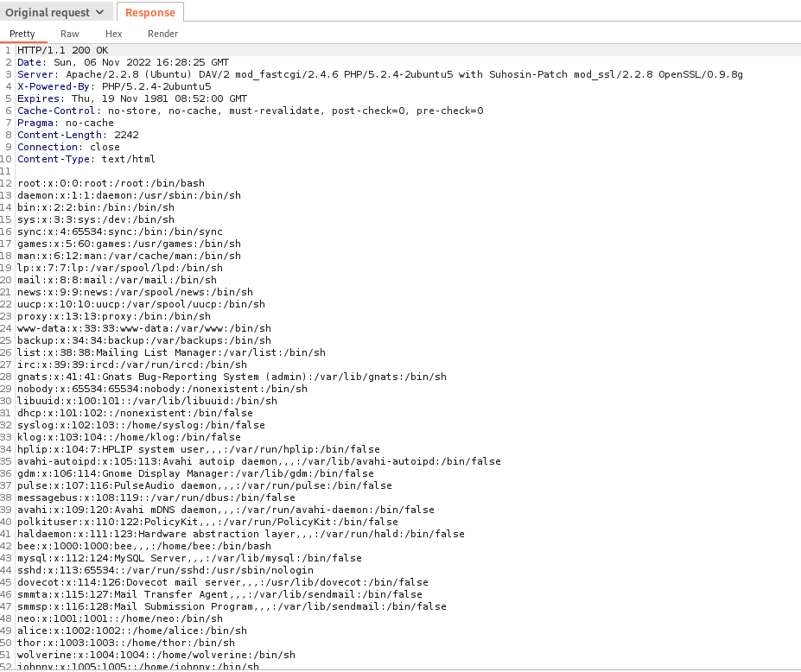Image resolution: width=801 pixels, height=672 pixels.
Task: Click the bin:x:2:2 passwd entry
Action: (96, 208)
